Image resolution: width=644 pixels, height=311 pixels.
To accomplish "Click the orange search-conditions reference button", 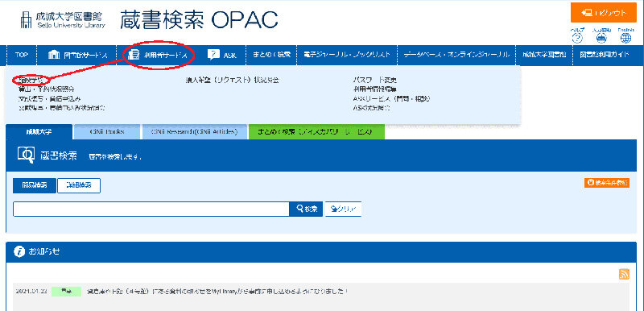I will (x=607, y=183).
